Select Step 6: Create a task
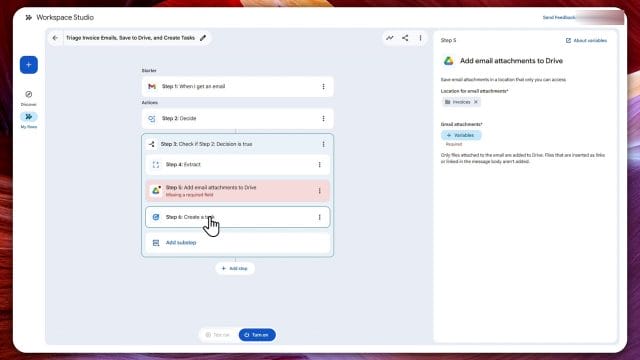Image resolution: width=640 pixels, height=360 pixels. [238, 217]
